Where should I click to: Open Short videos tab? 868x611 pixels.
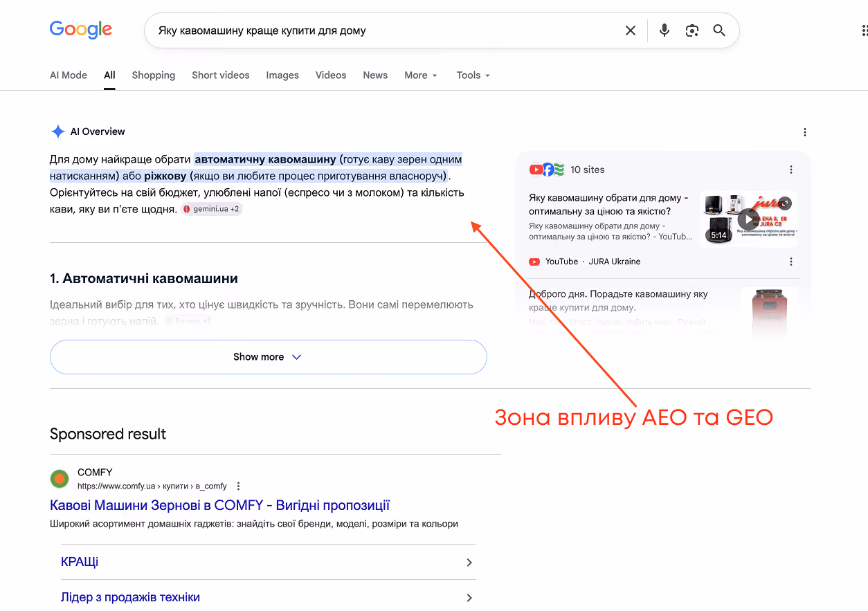(x=221, y=75)
